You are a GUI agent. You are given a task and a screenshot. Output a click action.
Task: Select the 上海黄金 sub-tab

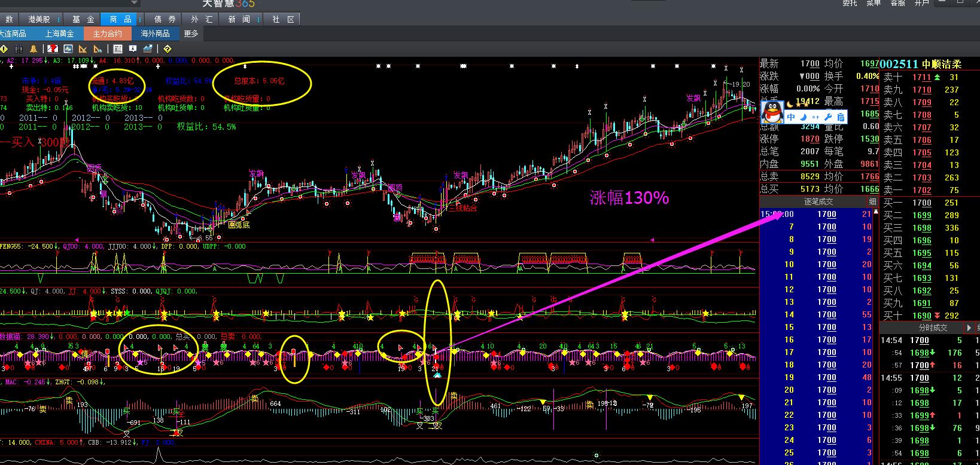59,33
